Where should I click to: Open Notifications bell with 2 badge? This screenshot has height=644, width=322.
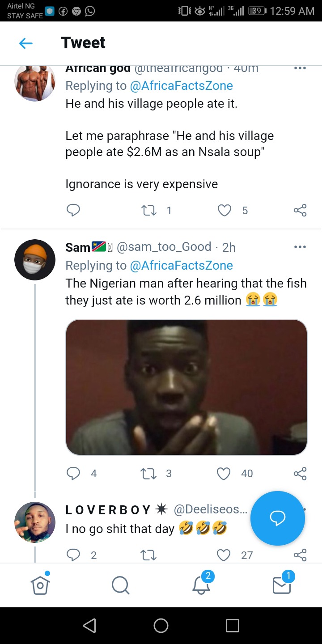201,583
